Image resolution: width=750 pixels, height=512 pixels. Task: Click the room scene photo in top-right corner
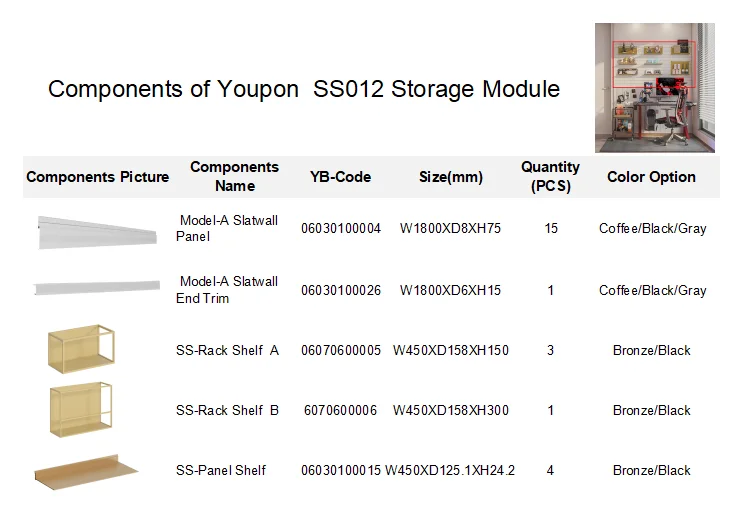coord(654,88)
